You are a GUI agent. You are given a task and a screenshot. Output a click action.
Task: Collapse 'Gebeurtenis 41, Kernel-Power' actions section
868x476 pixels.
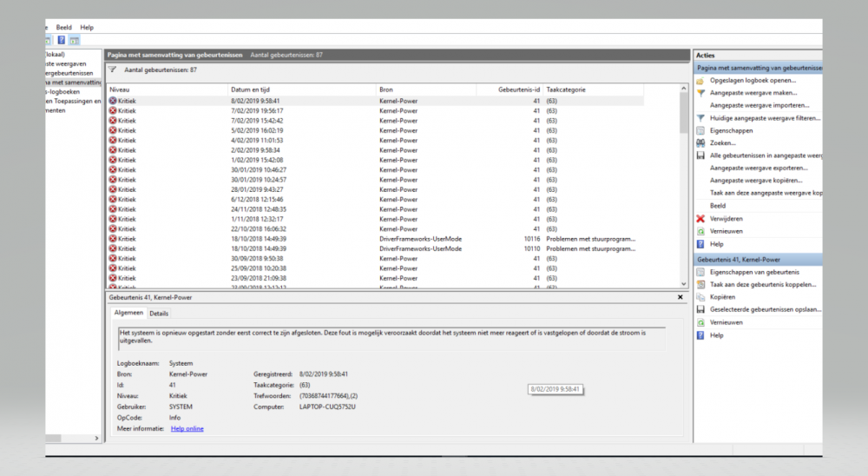[x=758, y=260]
